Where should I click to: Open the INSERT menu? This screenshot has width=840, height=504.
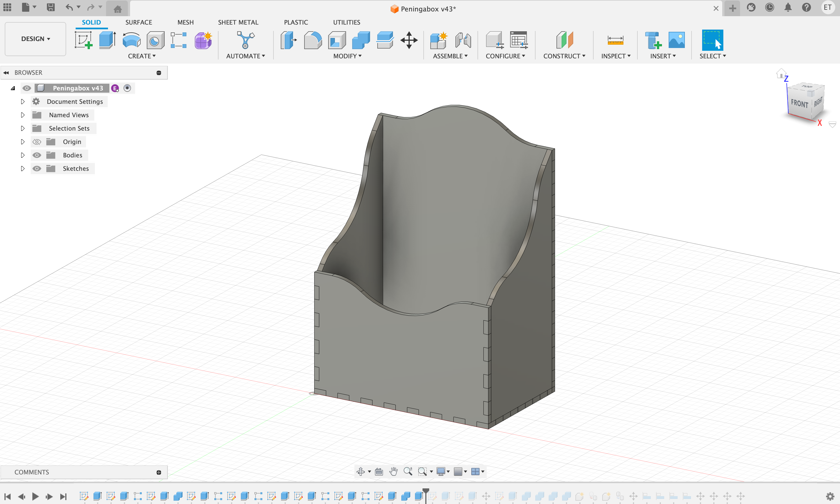pyautogui.click(x=663, y=56)
